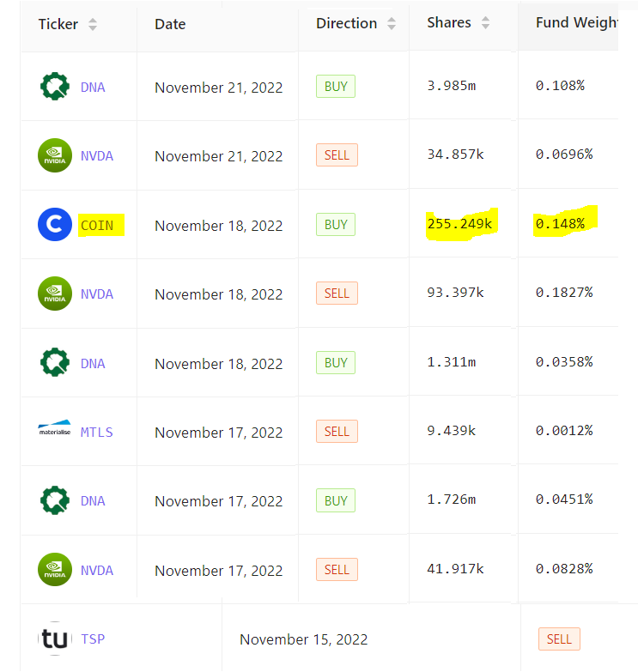Click the NVIDIA logo in November 21 row

[55, 155]
